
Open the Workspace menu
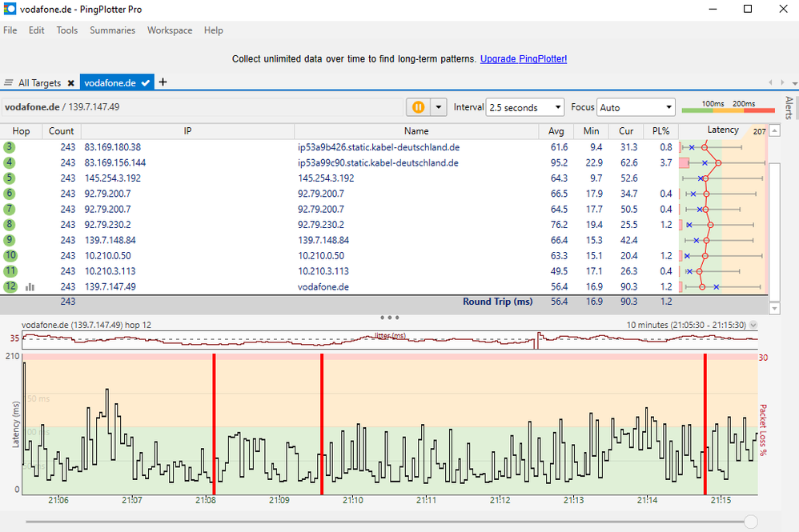point(170,30)
